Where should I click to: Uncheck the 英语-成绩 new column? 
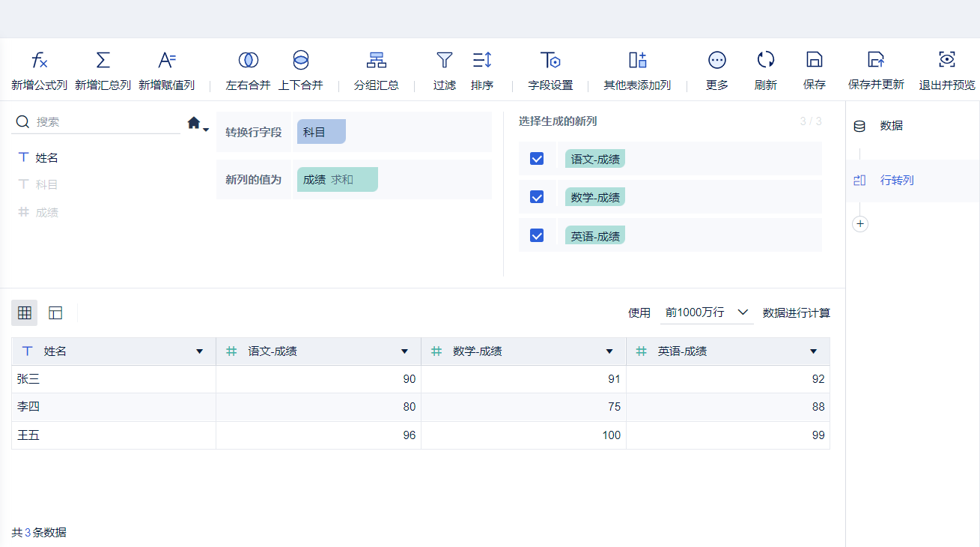click(537, 235)
